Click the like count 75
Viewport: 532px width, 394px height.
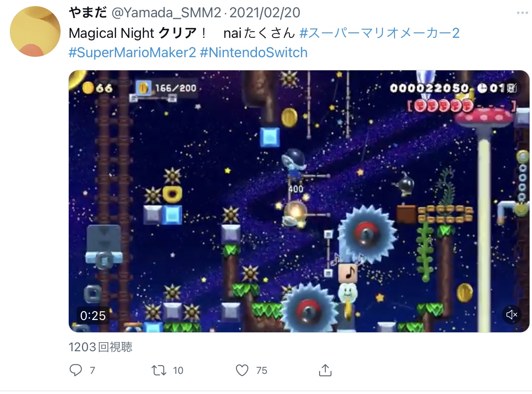click(x=261, y=371)
